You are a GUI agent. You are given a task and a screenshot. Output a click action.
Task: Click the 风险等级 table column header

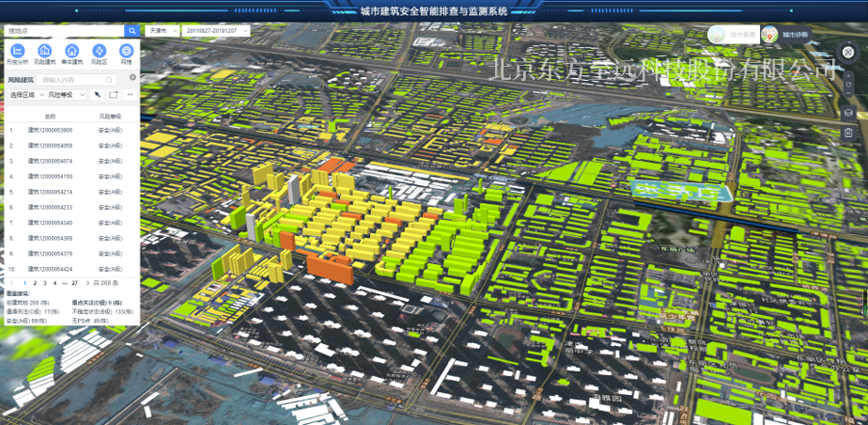[x=110, y=117]
